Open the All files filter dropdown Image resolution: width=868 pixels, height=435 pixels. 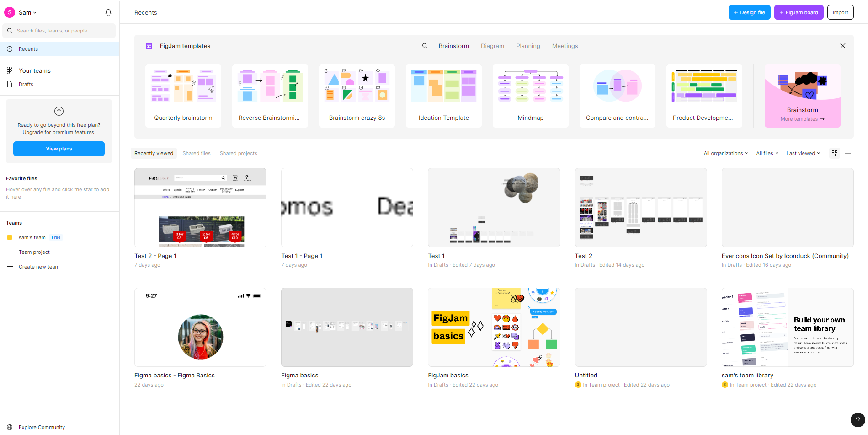click(767, 154)
